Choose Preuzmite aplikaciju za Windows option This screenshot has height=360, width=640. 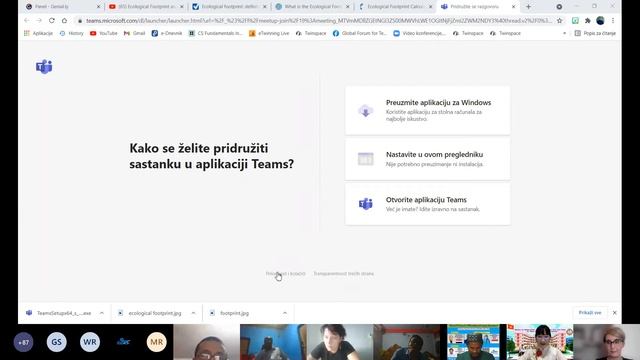[428, 111]
